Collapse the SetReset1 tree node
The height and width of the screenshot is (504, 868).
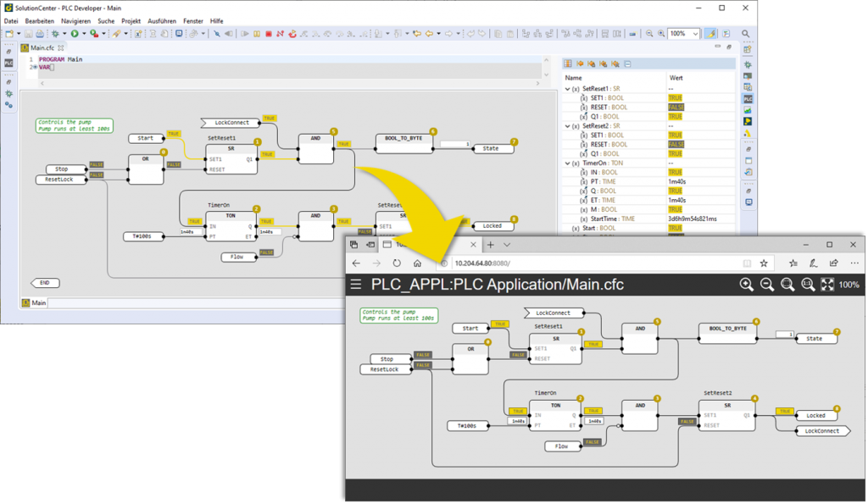[568, 89]
